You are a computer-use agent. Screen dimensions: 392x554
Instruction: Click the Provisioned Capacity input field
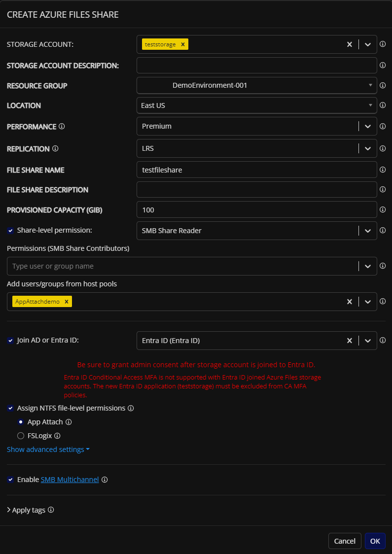click(x=256, y=210)
